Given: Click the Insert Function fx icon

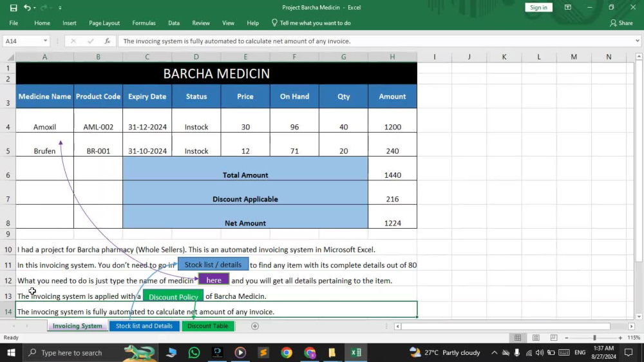Looking at the screenshot, I should tap(107, 41).
